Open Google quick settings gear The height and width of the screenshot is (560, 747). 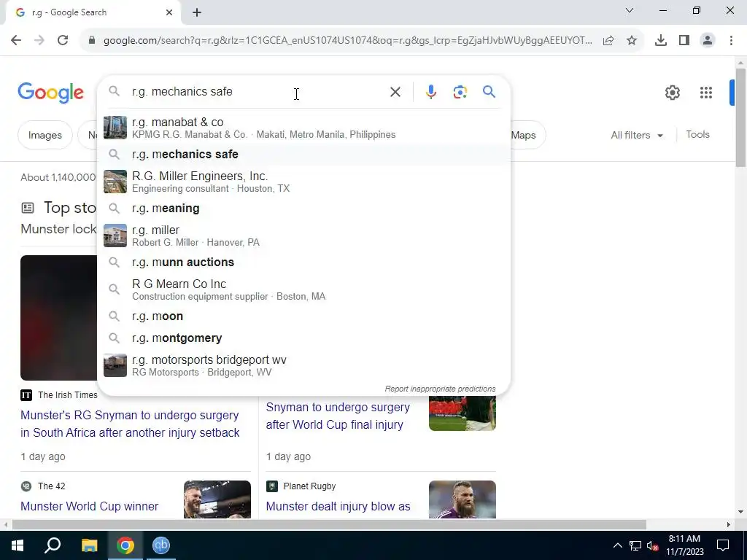pos(672,93)
